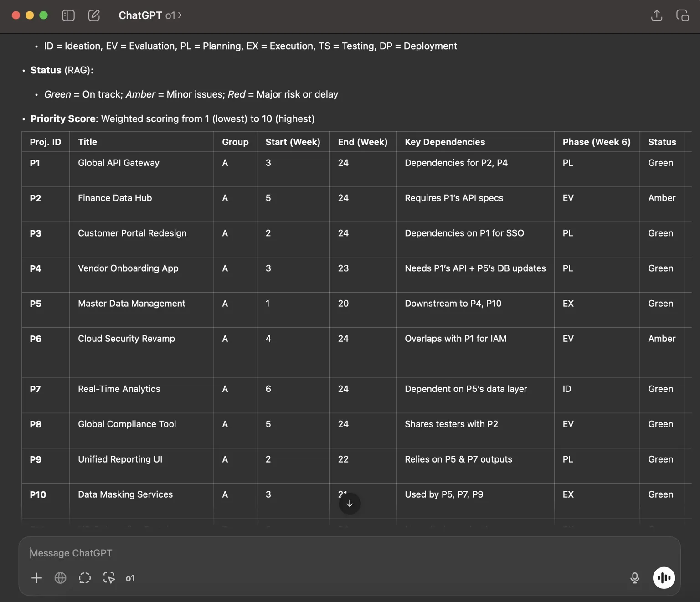Start a new chat with compose icon

pos(94,15)
